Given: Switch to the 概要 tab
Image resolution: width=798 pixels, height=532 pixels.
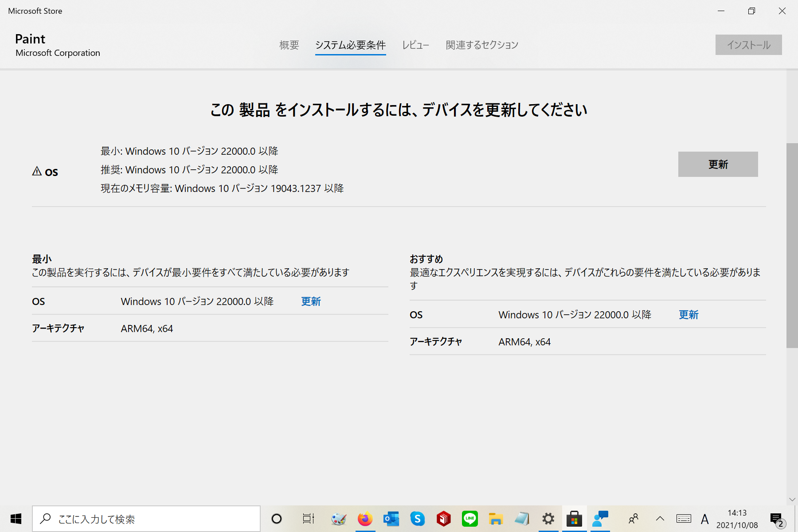Looking at the screenshot, I should tap(289, 45).
